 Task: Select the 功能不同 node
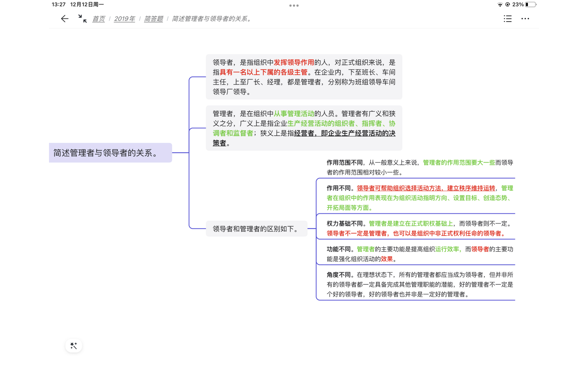420,254
